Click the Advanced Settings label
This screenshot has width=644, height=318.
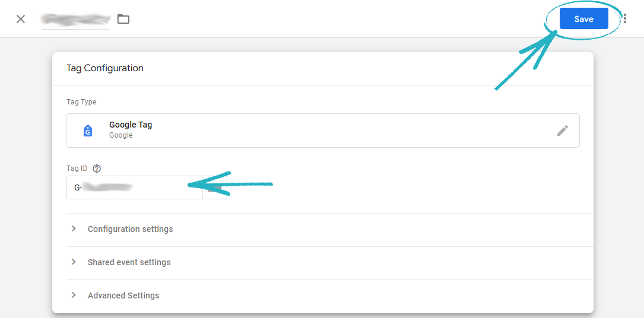[123, 295]
